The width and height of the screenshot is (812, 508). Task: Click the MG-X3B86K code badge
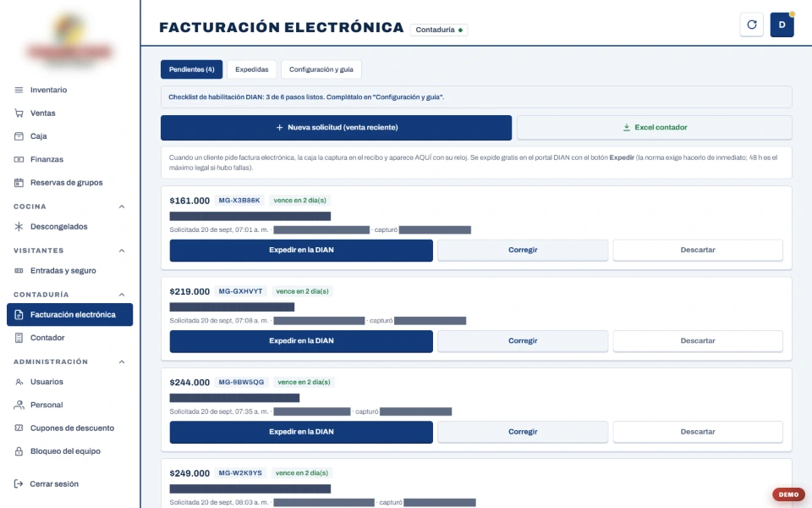click(x=239, y=201)
